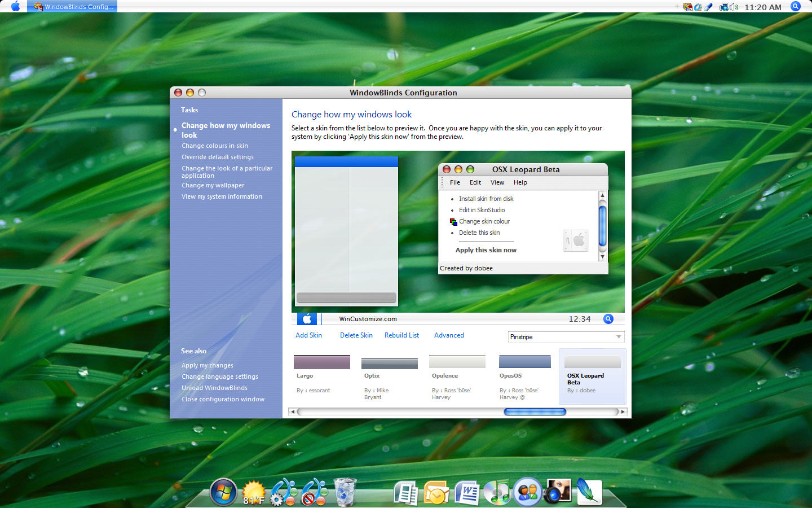Open the network connection tray icon
This screenshot has height=508, width=812.
[723, 7]
